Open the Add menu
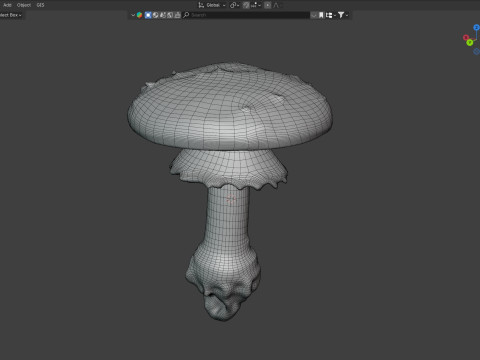Image resolution: width=480 pixels, height=360 pixels. pyautogui.click(x=7, y=5)
